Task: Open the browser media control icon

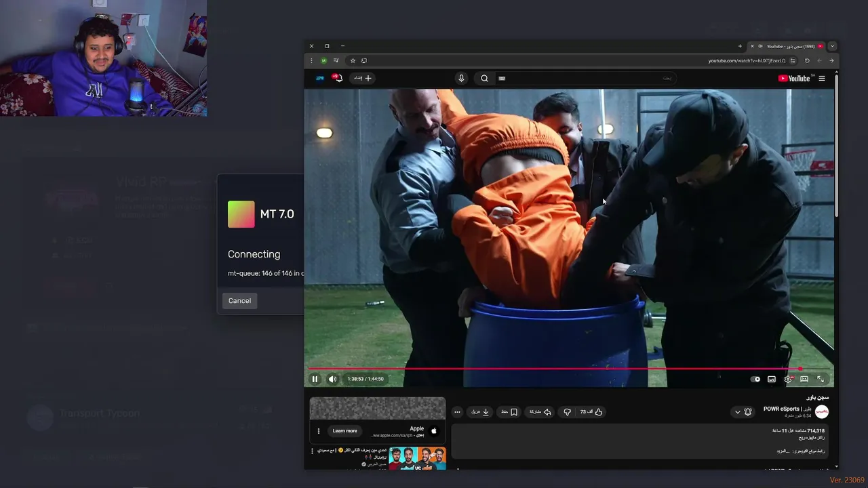Action: pyautogui.click(x=336, y=60)
